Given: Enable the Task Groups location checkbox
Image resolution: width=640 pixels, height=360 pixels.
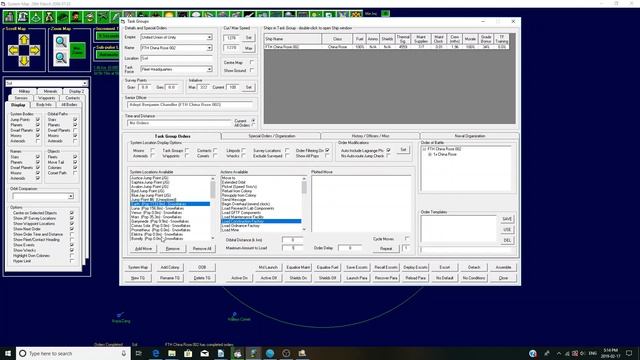Looking at the screenshot, I should [187, 151].
